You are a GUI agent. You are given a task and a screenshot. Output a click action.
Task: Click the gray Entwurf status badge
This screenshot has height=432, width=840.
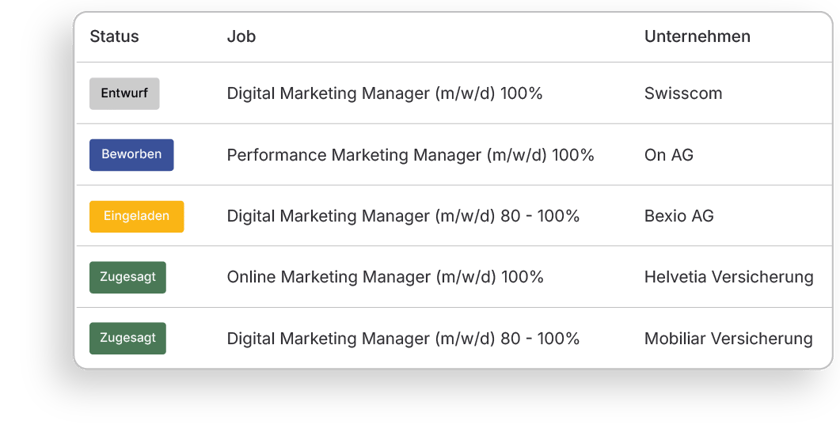[x=124, y=93]
